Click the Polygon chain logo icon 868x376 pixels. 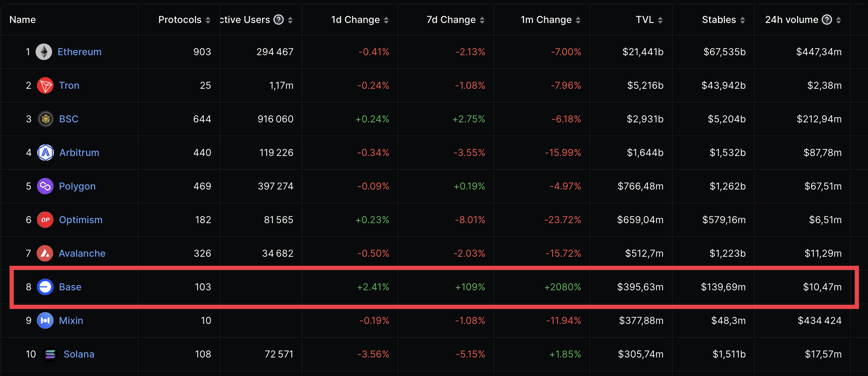45,186
